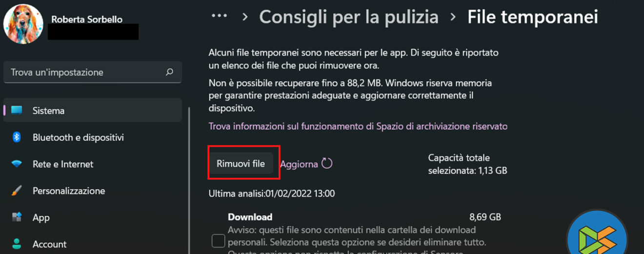
Task: Open the Spazio di archiviazione riservato link
Action: (358, 126)
